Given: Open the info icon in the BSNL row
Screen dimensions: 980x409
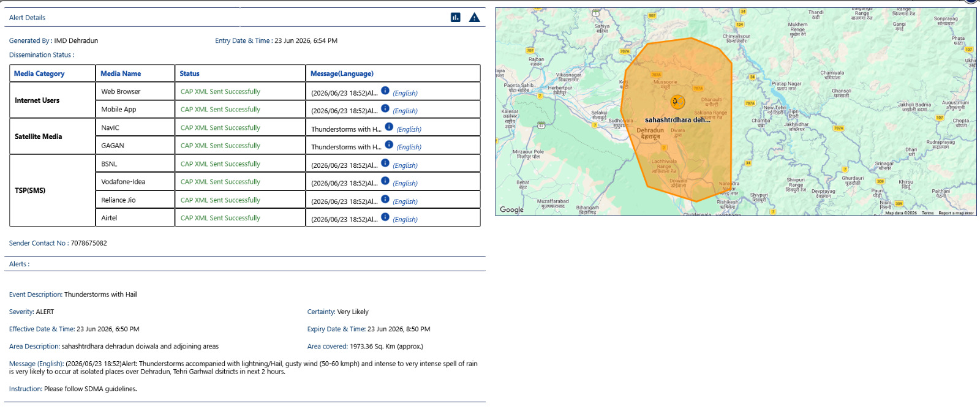Looking at the screenshot, I should click(385, 163).
